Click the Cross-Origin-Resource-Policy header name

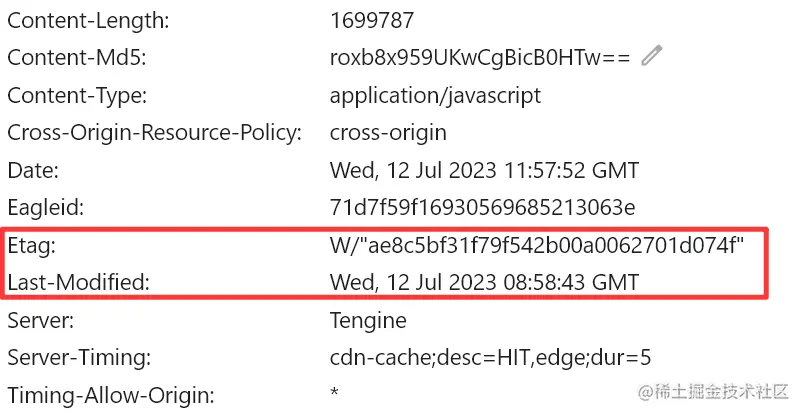tap(154, 133)
